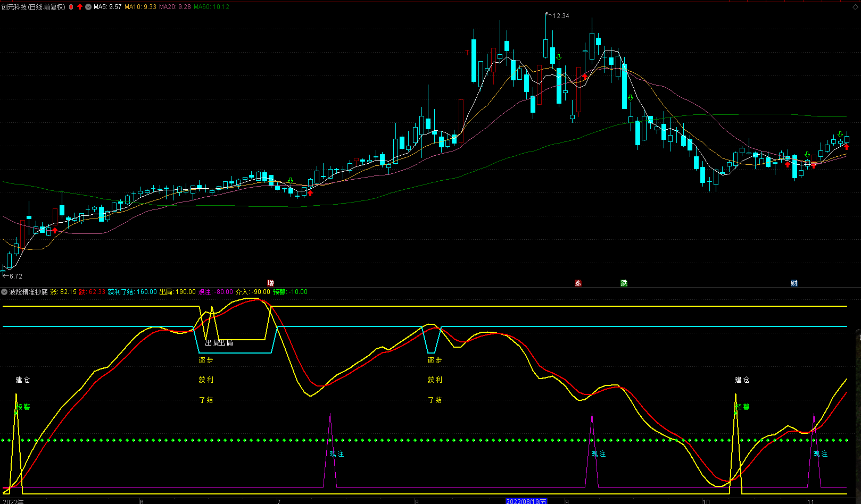The image size is (861, 504).
Task: Expand main chart indicator dropdown before MA5
Action: pos(88,7)
